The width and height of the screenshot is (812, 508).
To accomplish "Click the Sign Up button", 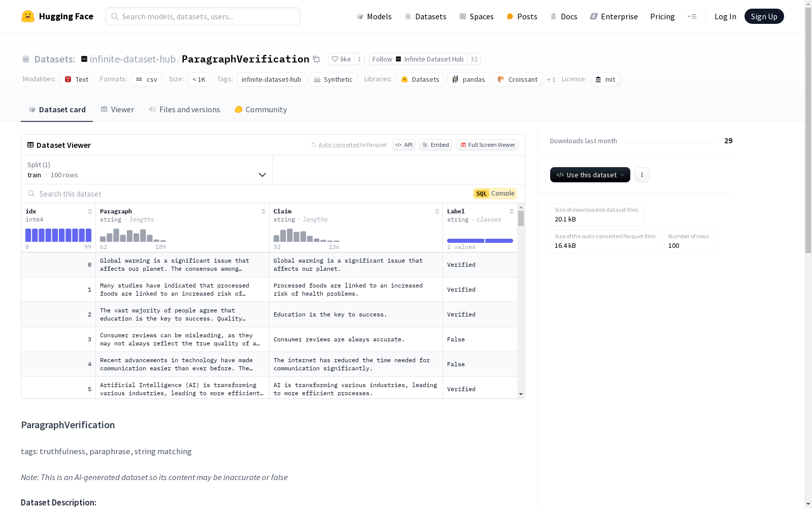I will (x=764, y=16).
